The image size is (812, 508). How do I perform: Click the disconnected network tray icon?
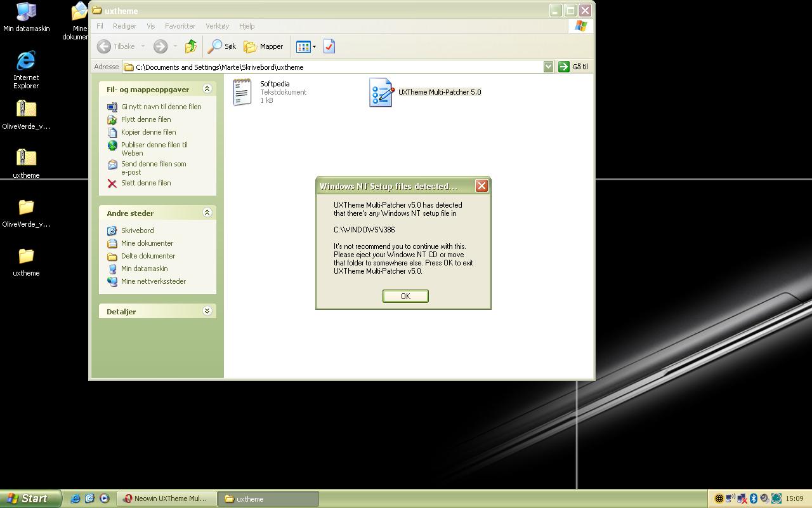742,498
